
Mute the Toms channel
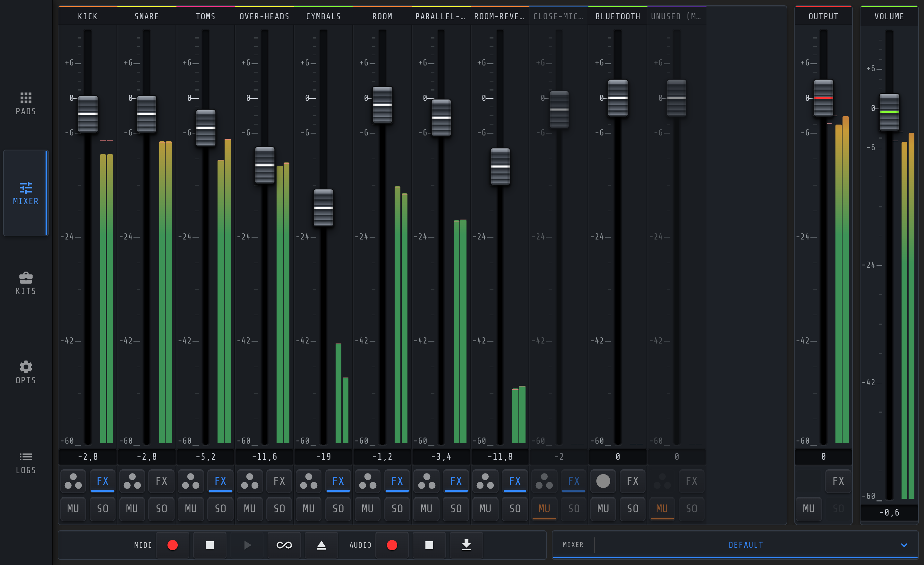191,509
